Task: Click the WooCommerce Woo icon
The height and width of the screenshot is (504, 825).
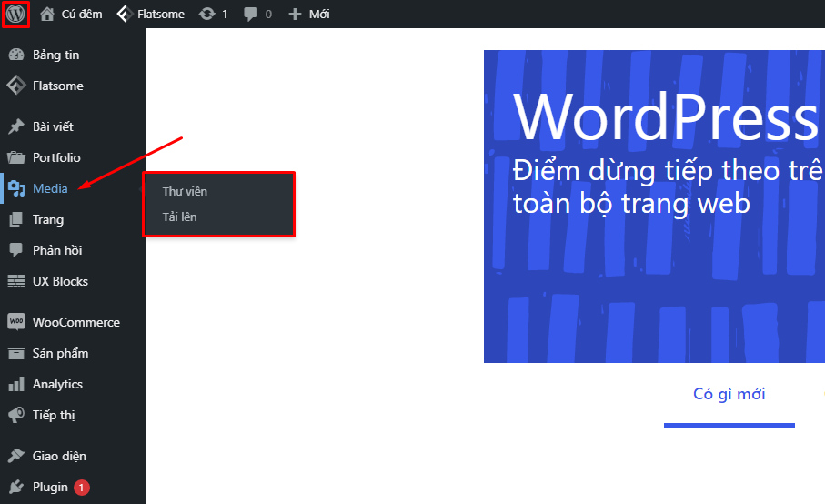Action: pyautogui.click(x=16, y=321)
